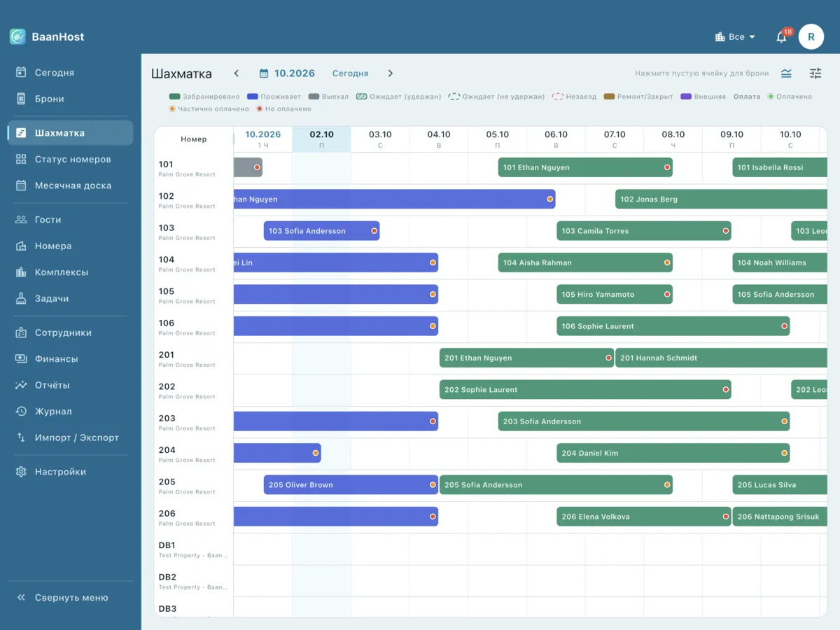Screen dimensions: 840x630
Task: Open booking 201 Hannah Schmidt
Action: 721,358
